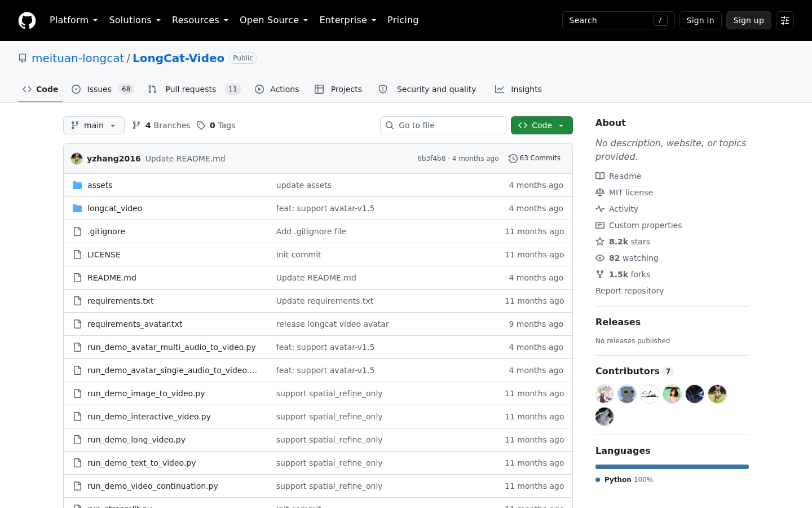Expand the Open Source menu
The width and height of the screenshot is (812, 508).
[273, 20]
